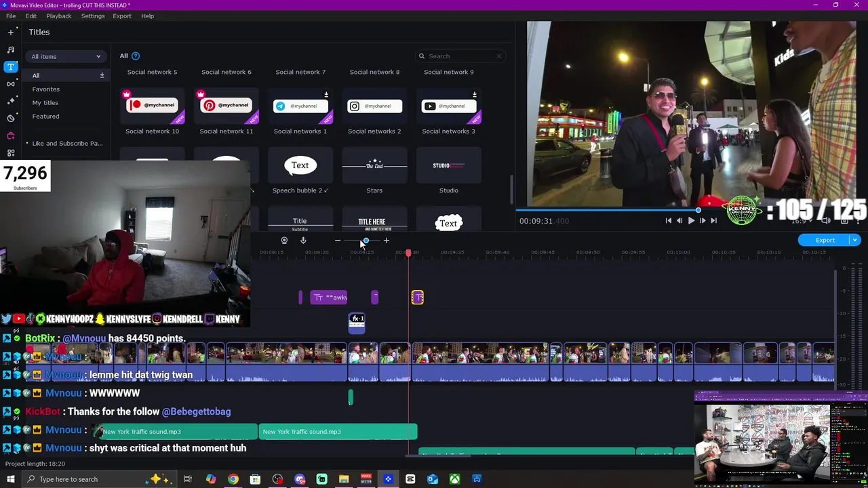Skip to previous clip in preview

668,220
